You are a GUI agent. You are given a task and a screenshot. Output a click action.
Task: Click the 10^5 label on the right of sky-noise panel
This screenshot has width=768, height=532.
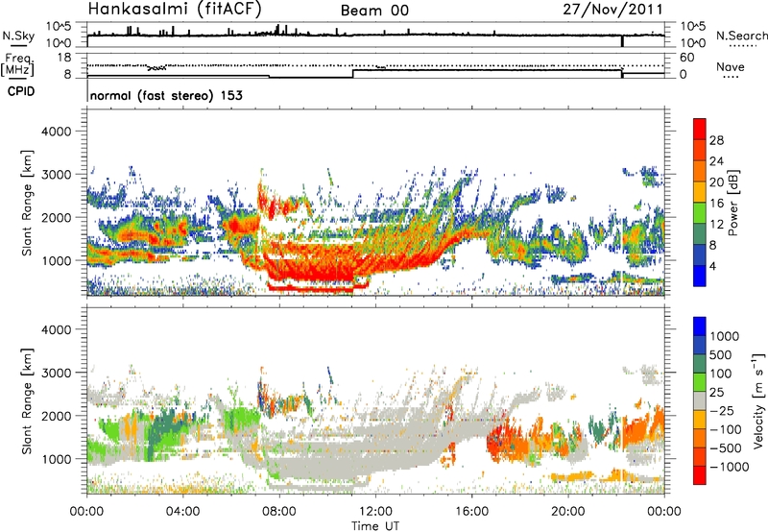(x=693, y=26)
